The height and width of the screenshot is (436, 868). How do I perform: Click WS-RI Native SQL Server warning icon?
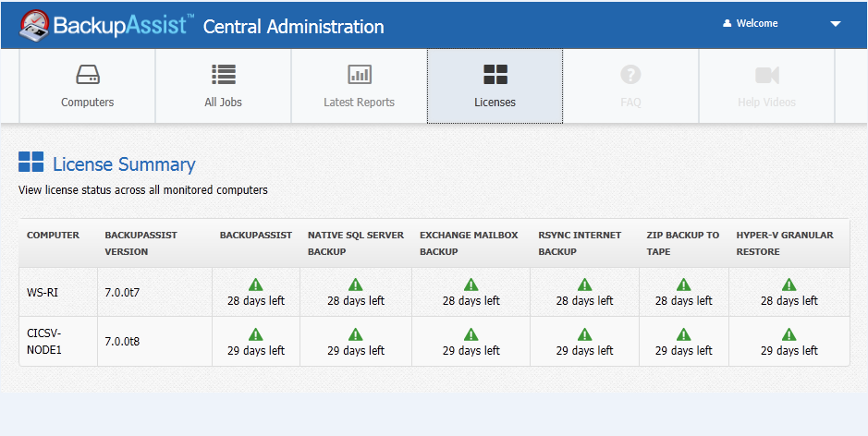tap(355, 285)
